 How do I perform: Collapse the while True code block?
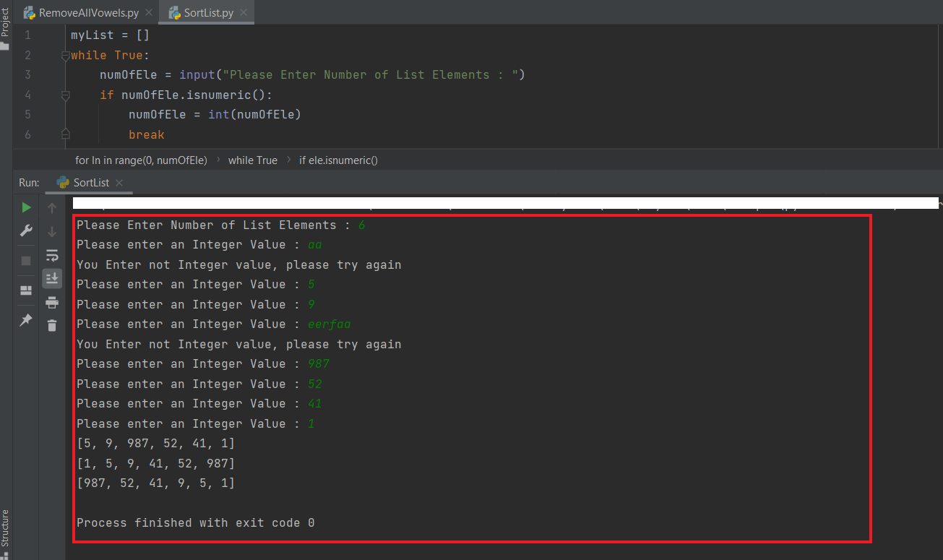coord(65,54)
